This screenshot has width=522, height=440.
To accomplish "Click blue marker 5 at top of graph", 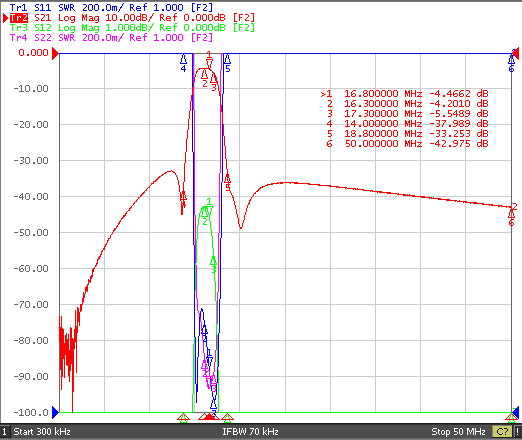I will coord(227,63).
